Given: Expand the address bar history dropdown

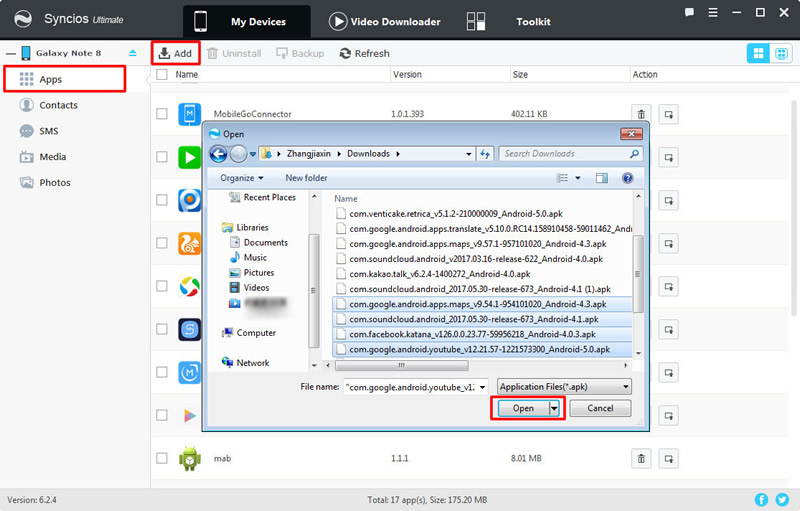Looking at the screenshot, I should [x=468, y=154].
